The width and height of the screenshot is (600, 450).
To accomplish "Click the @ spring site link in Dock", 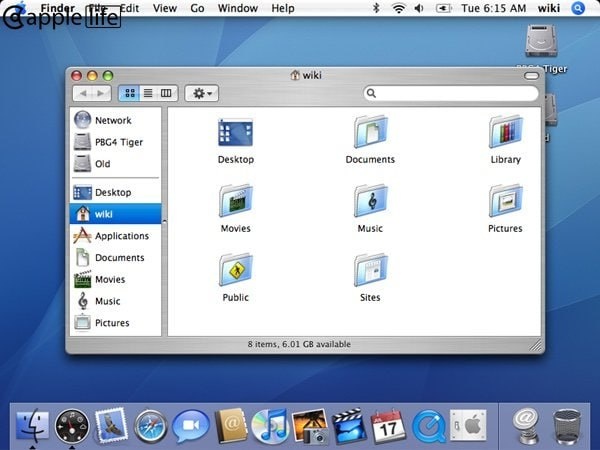I will pyautogui.click(x=526, y=426).
